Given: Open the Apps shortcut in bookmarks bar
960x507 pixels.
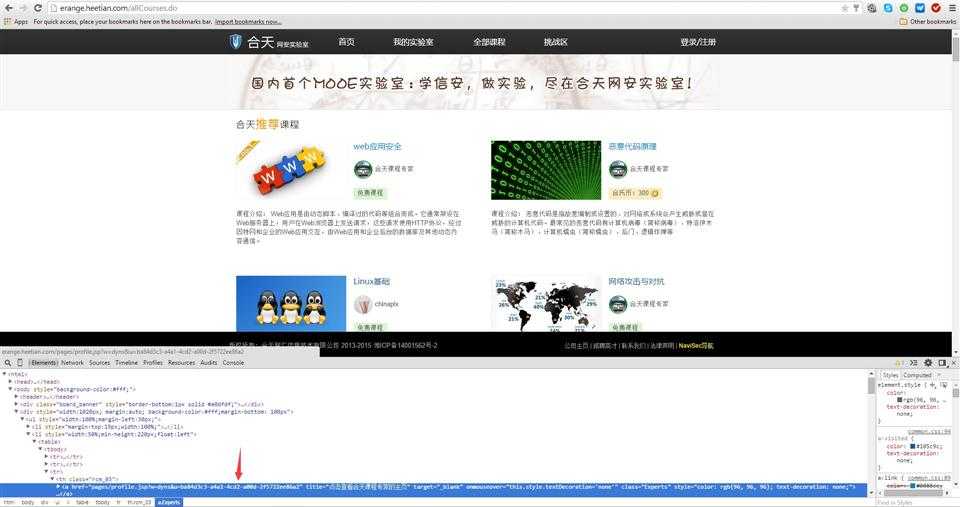Looking at the screenshot, I should click(x=17, y=21).
